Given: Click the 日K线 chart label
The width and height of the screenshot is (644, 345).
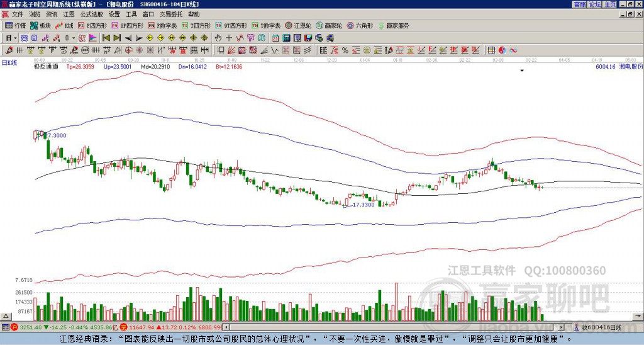Looking at the screenshot, I should pos(9,62).
